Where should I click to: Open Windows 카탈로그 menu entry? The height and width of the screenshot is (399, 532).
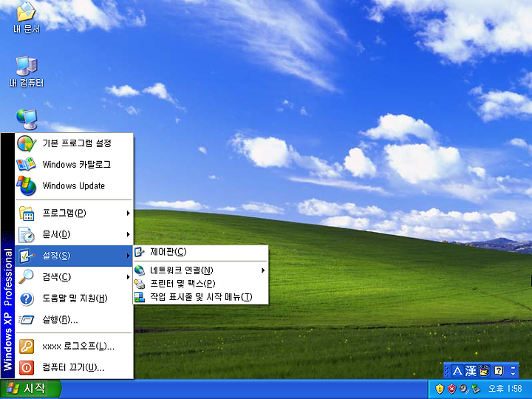[x=74, y=165]
